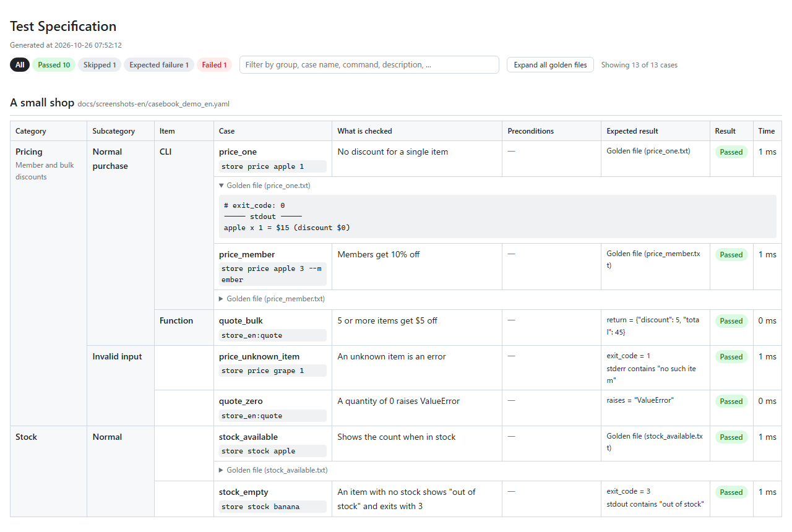Click the command 'store price apple 1'

coord(273,166)
